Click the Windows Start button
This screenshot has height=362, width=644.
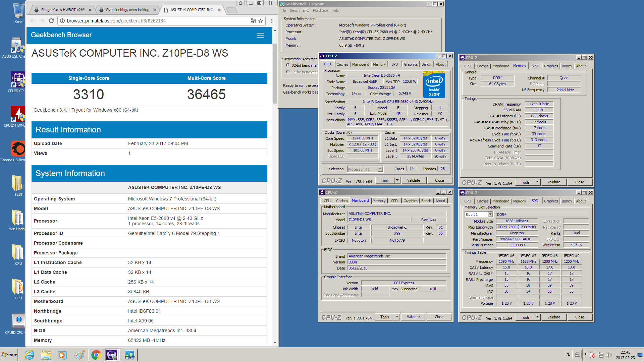point(9,355)
